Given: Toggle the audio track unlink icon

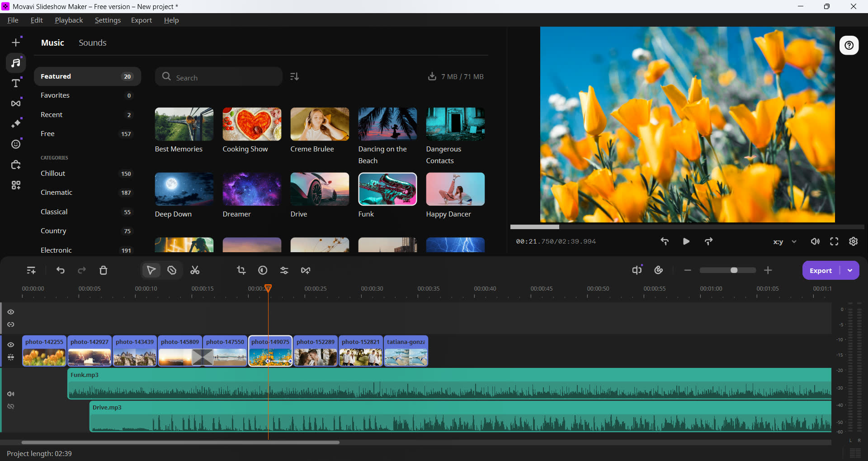Looking at the screenshot, I should tap(11, 406).
